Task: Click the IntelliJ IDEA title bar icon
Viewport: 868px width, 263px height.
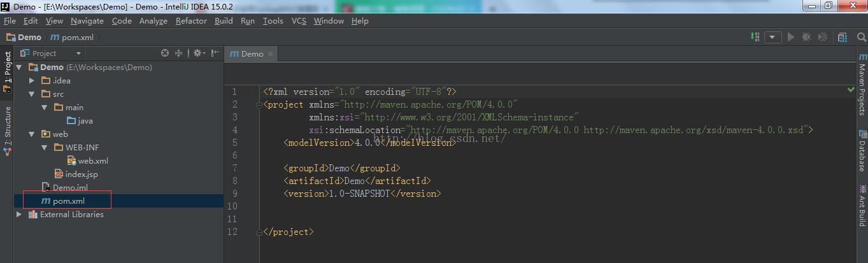Action: [x=5, y=6]
